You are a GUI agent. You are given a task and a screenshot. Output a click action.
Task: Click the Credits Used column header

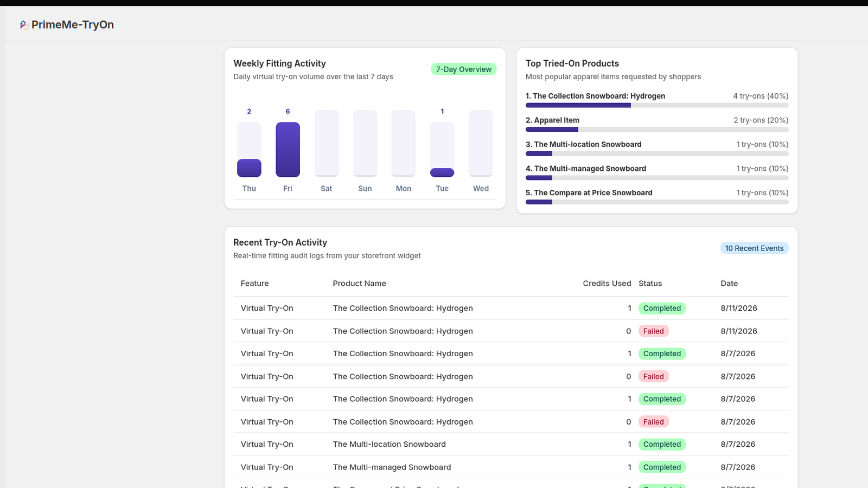[607, 284]
